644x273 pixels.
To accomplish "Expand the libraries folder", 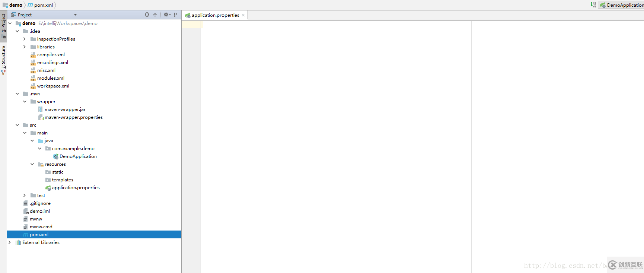I will (x=25, y=47).
